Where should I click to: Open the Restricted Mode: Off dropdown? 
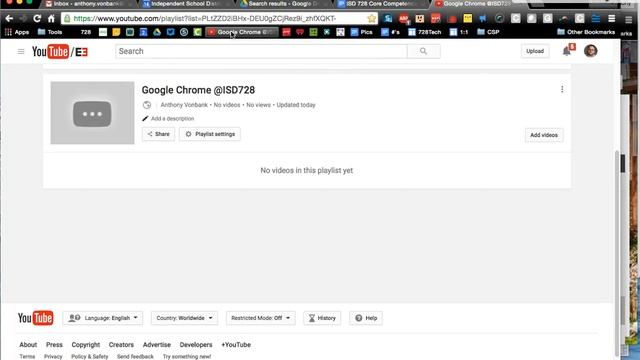260,318
